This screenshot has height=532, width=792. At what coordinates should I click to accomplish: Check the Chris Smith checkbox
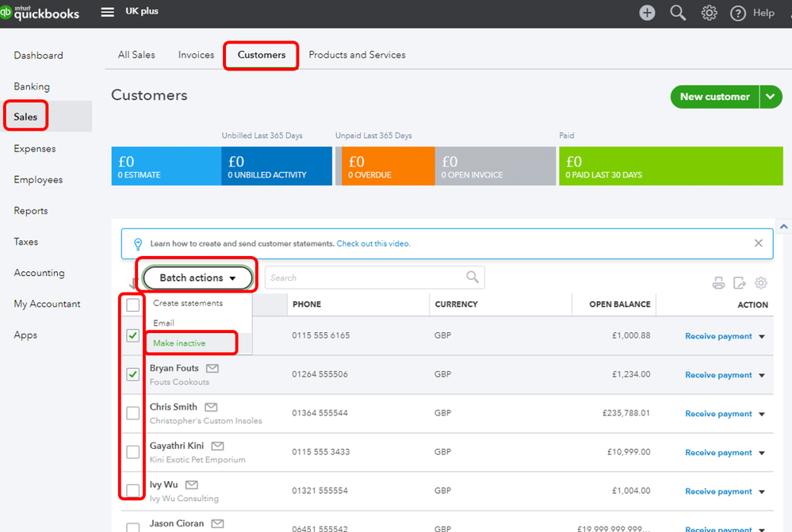click(133, 413)
